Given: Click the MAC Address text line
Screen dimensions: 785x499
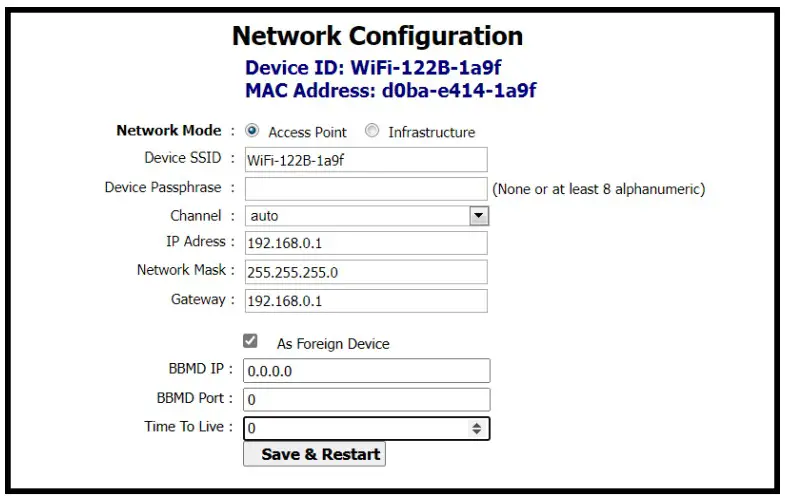Looking at the screenshot, I should point(390,91).
